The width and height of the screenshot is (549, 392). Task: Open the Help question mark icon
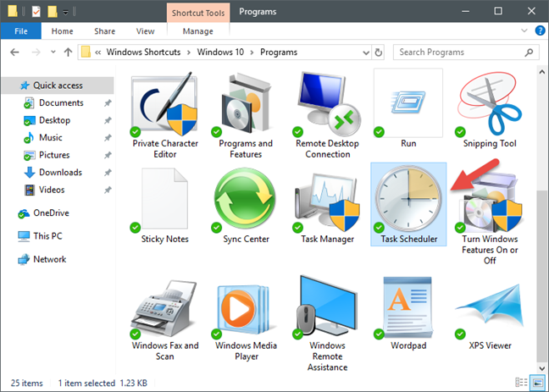(541, 30)
